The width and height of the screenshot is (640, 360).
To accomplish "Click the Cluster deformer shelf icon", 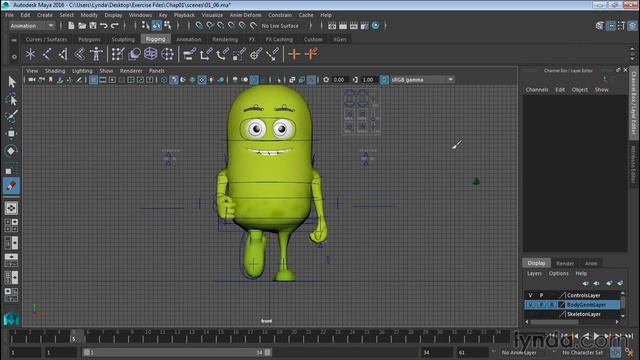I will tap(167, 54).
